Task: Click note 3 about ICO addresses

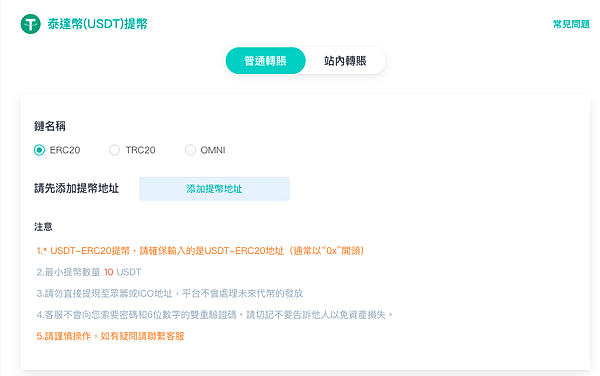Action: (170, 293)
